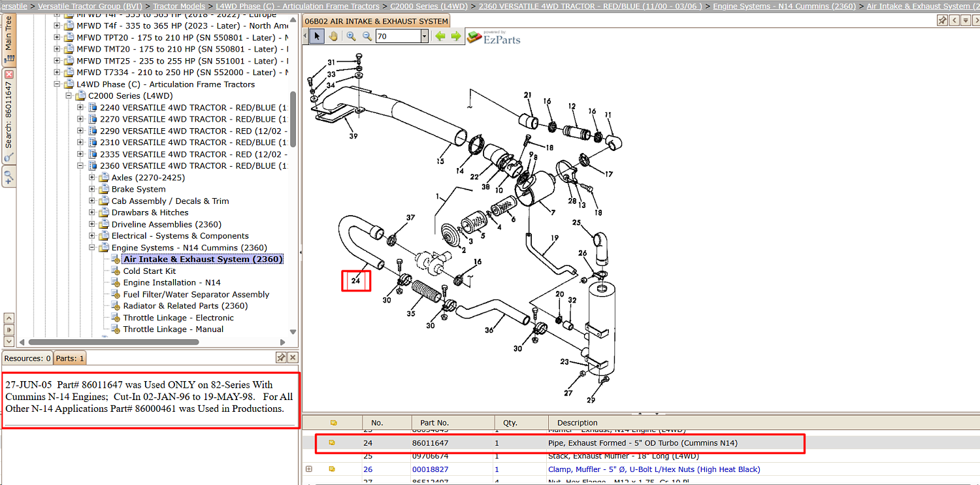Open Clamp, Muffler description link
Screen dimensions: 980x485
pyautogui.click(x=654, y=469)
